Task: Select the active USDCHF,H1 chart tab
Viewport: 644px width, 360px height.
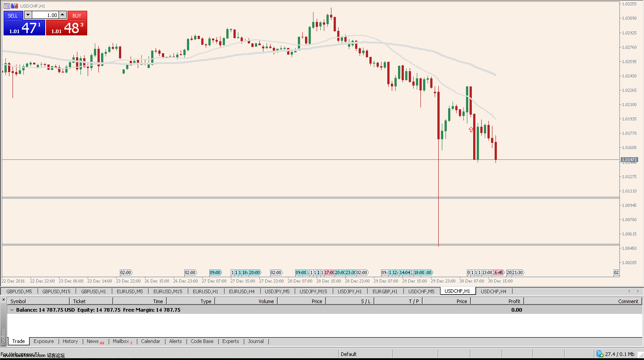Action: click(x=457, y=291)
